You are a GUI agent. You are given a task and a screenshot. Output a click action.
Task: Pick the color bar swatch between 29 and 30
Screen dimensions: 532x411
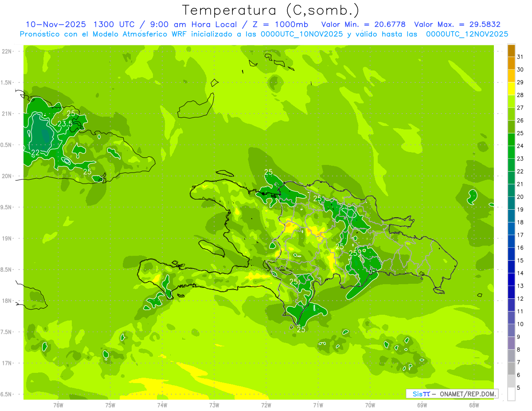pos(511,76)
